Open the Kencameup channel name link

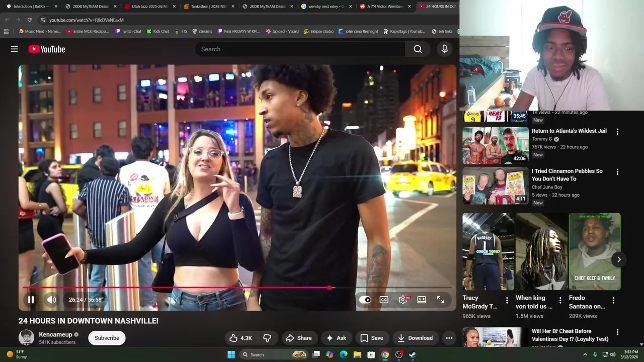tap(55, 334)
